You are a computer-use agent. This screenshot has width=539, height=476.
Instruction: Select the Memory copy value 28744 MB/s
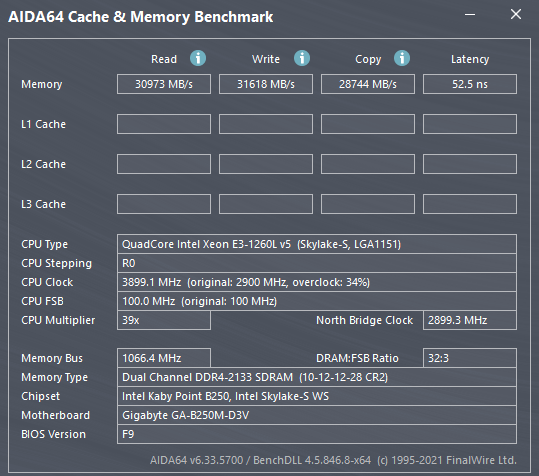[x=368, y=84]
